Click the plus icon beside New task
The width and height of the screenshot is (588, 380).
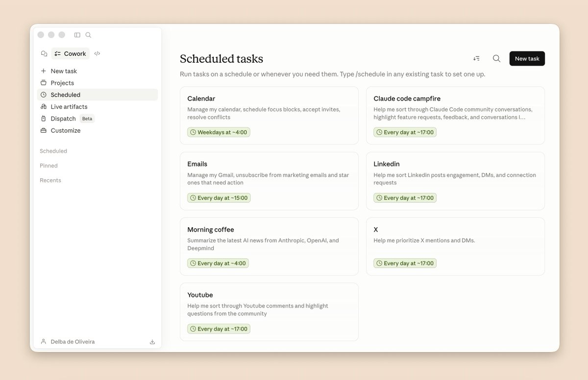(x=44, y=71)
